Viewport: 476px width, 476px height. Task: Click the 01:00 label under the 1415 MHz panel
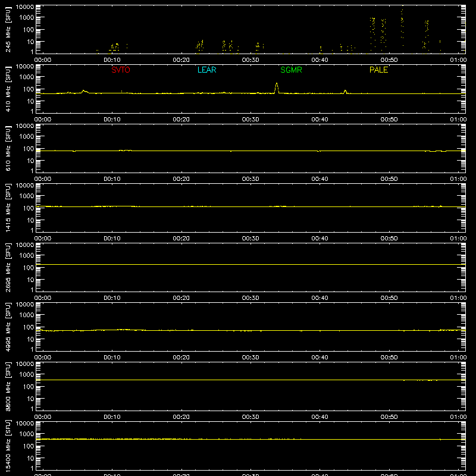(x=458, y=239)
